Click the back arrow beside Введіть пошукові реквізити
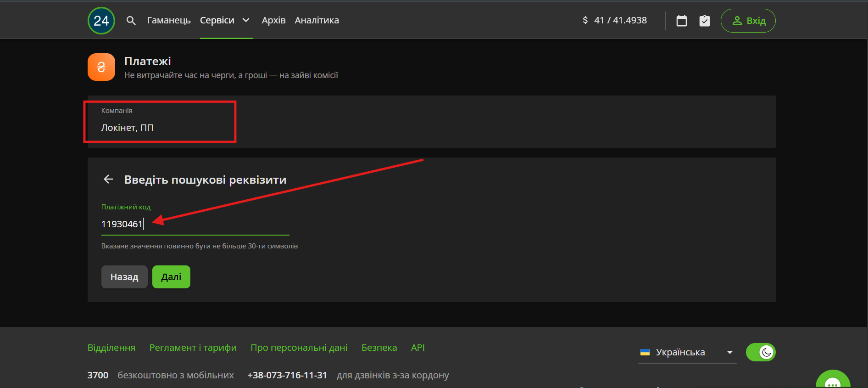Screen dimensions: 868x388 [x=108, y=179]
